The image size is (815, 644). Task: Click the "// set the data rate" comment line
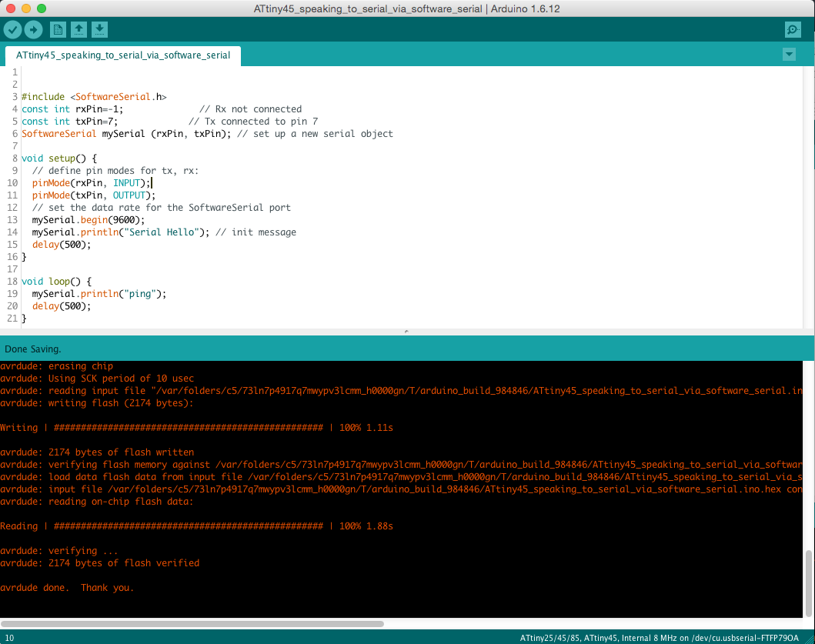pos(162,208)
